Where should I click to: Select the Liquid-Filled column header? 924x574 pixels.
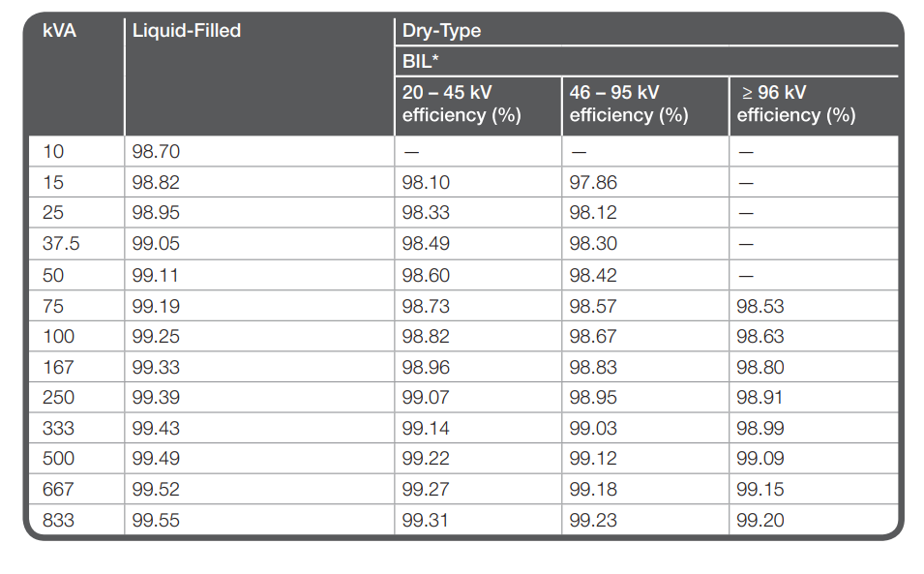186,31
